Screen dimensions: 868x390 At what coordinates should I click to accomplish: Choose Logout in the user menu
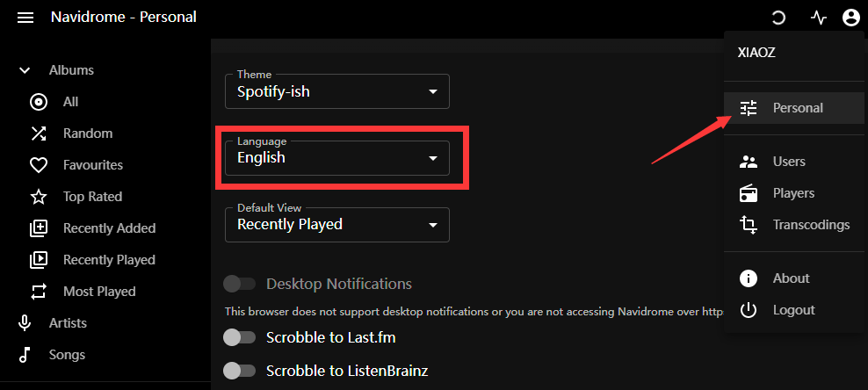tap(794, 310)
